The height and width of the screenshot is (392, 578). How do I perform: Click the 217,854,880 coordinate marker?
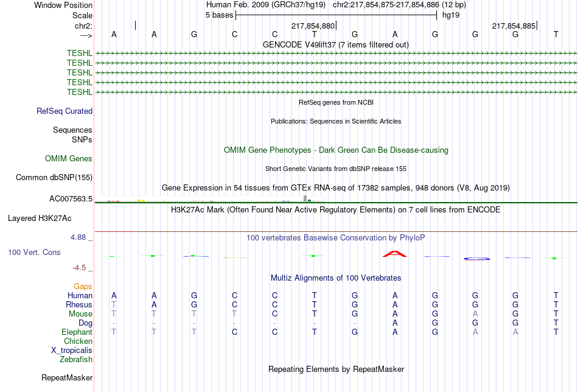(x=313, y=26)
